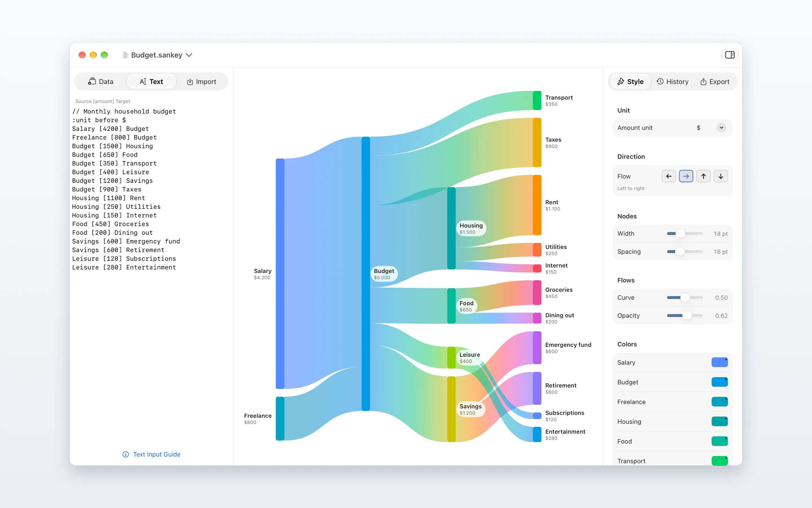Select the orange Rent node

pos(537,205)
